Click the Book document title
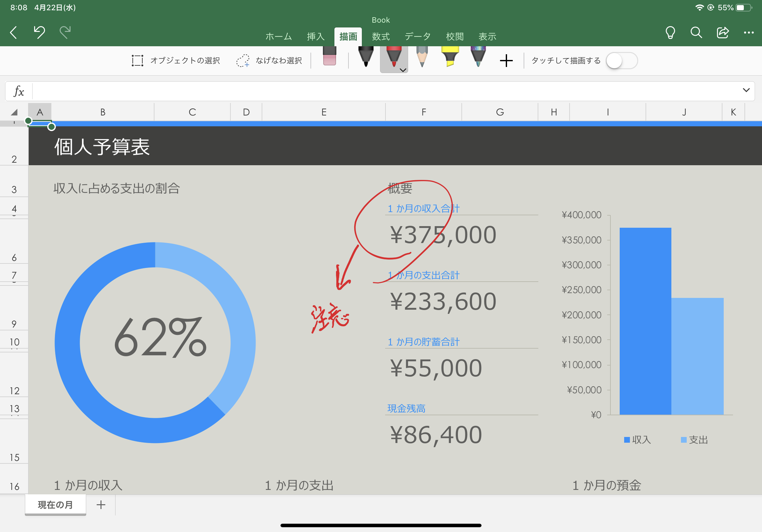Viewport: 762px width, 532px height. click(x=381, y=20)
